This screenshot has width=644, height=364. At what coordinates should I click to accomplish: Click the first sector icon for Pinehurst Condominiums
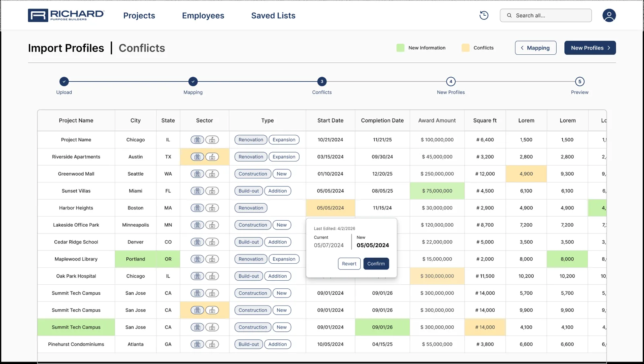(x=197, y=344)
